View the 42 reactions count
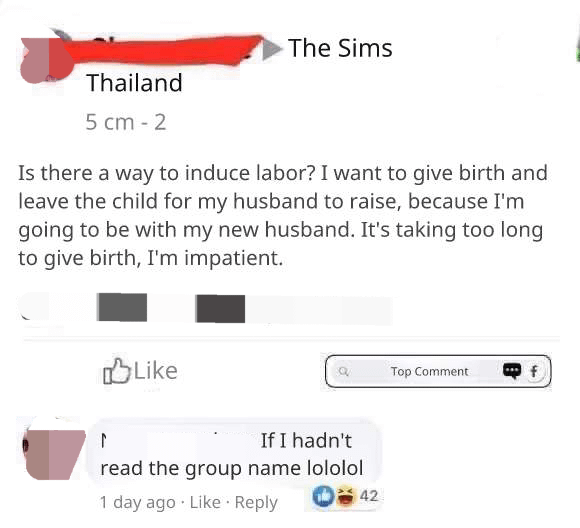The width and height of the screenshot is (580, 528). click(369, 496)
